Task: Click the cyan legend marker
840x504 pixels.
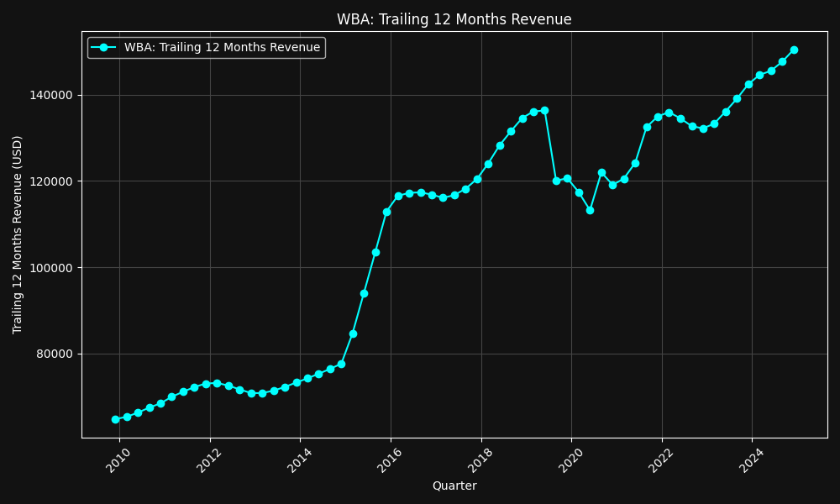Action: click(x=104, y=47)
